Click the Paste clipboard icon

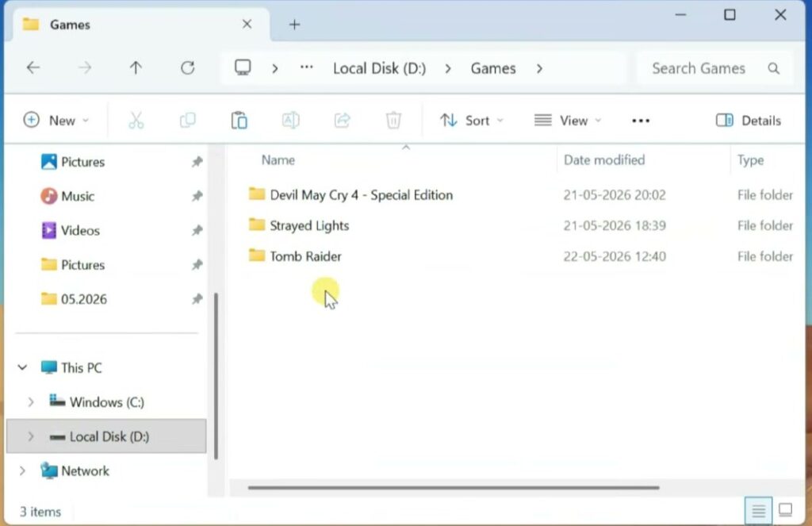click(x=239, y=121)
